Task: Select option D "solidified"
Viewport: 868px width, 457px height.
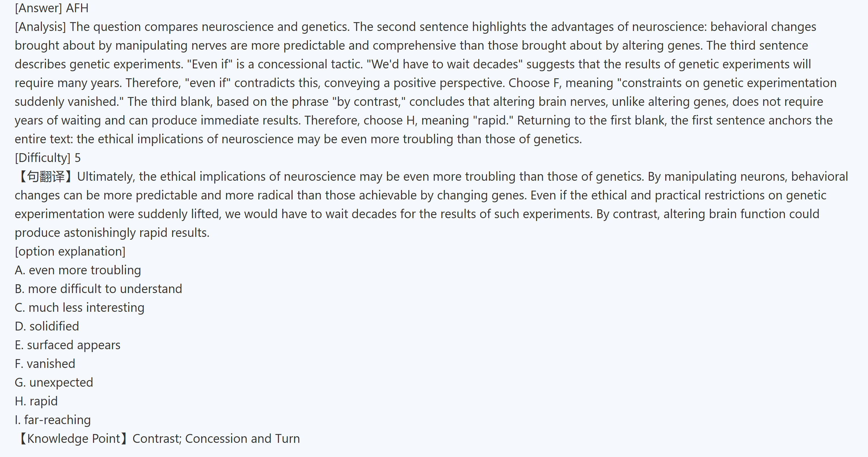Action: 47,326
